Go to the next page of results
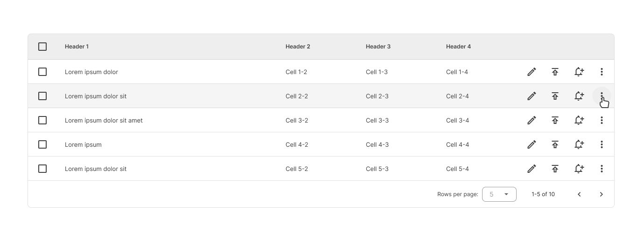This screenshot has width=644, height=239. pyautogui.click(x=602, y=194)
